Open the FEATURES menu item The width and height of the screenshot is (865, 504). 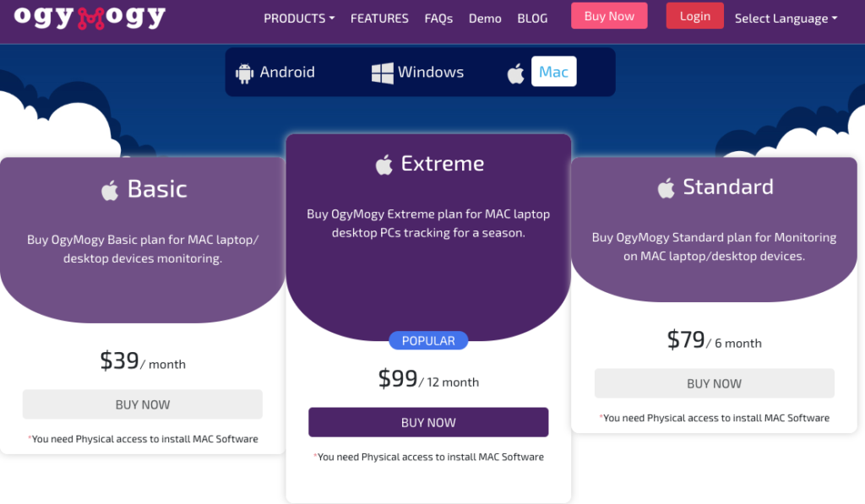[x=379, y=18]
